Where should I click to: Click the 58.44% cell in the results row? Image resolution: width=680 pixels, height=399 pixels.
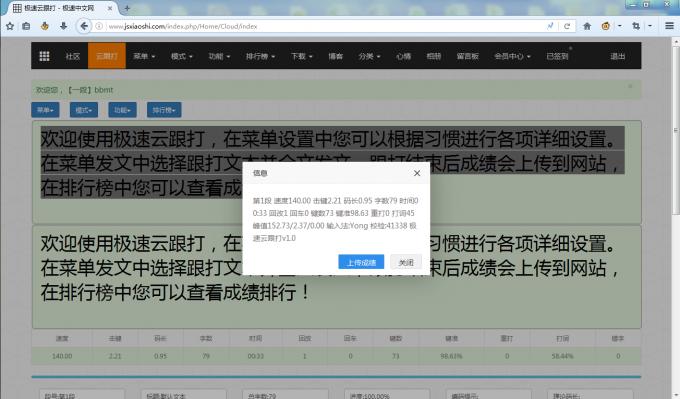pyautogui.click(x=562, y=356)
